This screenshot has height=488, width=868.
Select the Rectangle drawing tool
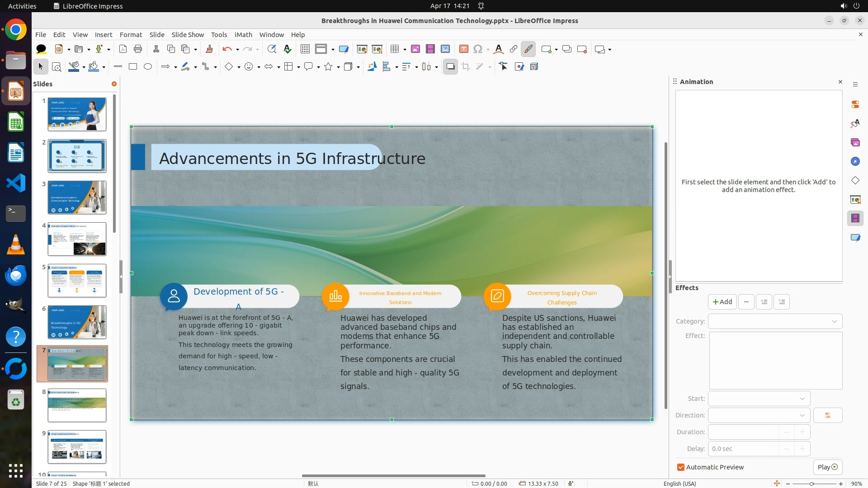point(133,67)
